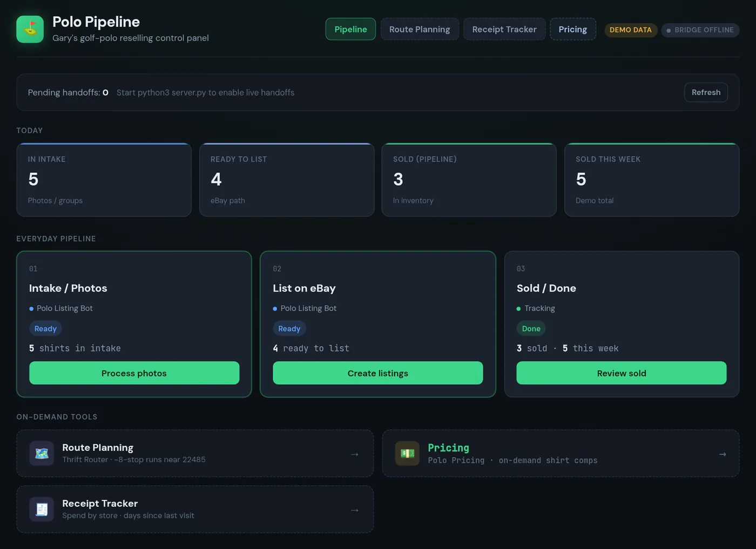This screenshot has width=756, height=549.
Task: Click the 'Photos / groups' caption
Action: coord(55,200)
